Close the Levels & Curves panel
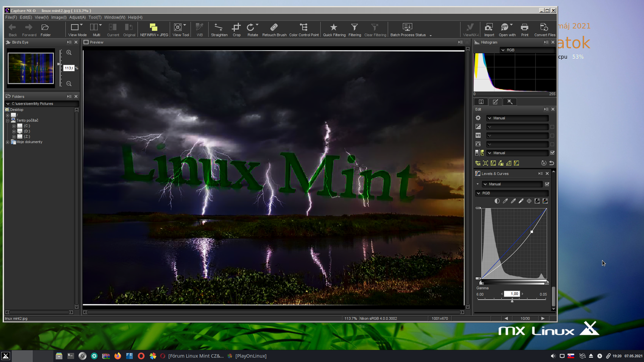Image resolution: width=644 pixels, height=362 pixels. [x=547, y=173]
